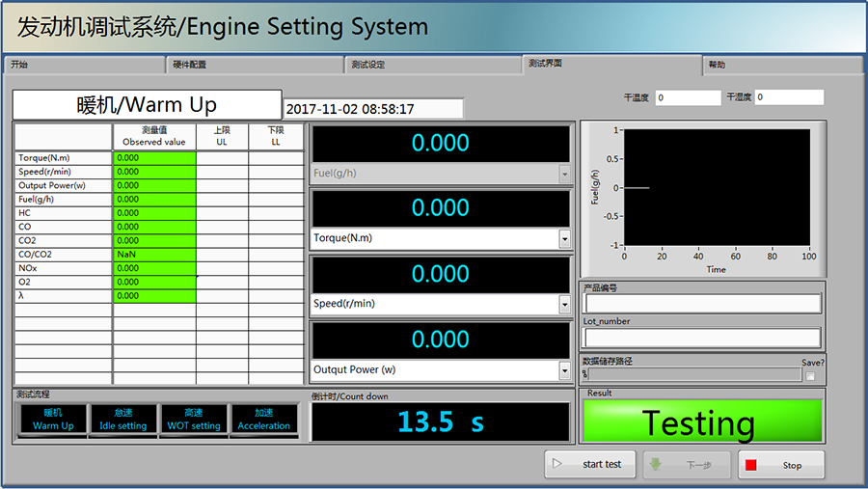Image resolution: width=868 pixels, height=489 pixels.
Task: Enable the Save? checkbox
Action: pyautogui.click(x=810, y=375)
